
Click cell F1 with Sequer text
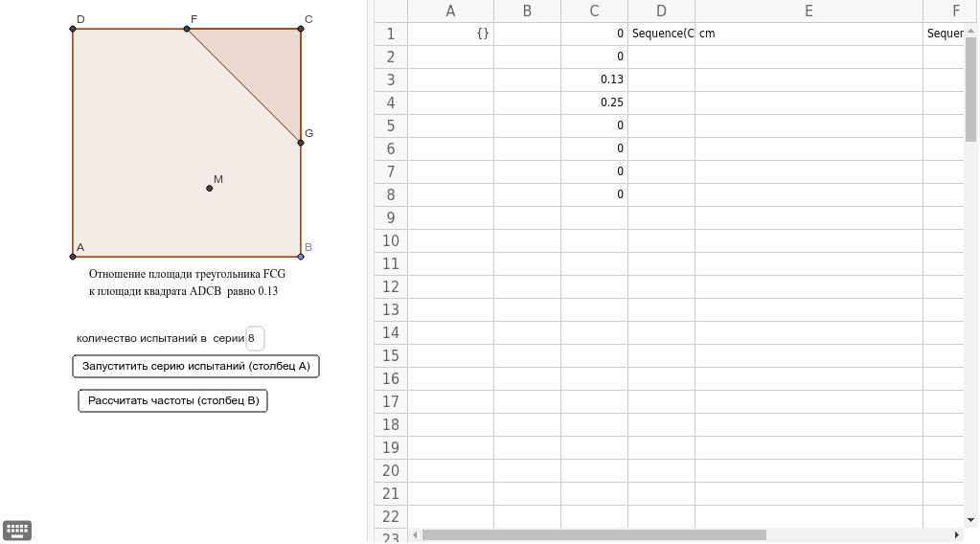tap(944, 34)
